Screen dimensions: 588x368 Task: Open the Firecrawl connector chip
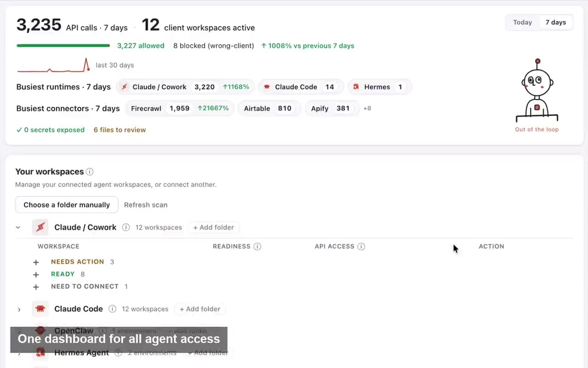[x=180, y=109]
